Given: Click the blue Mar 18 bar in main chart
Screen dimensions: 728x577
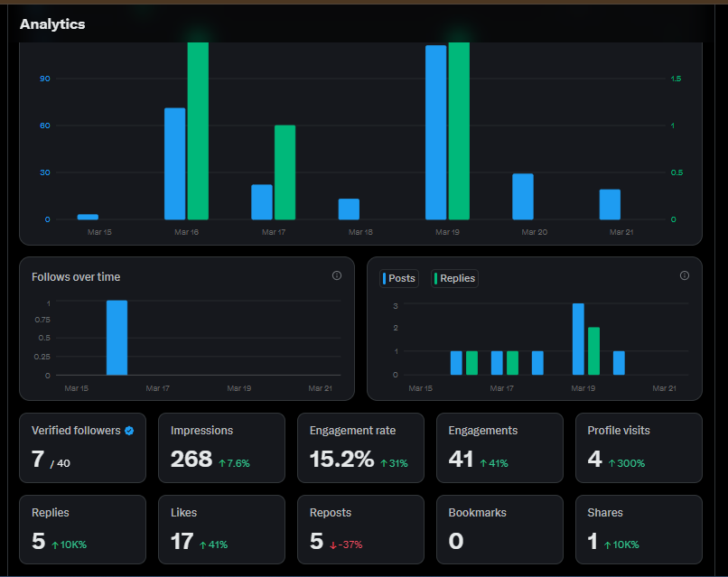Looking at the screenshot, I should pyautogui.click(x=350, y=209).
